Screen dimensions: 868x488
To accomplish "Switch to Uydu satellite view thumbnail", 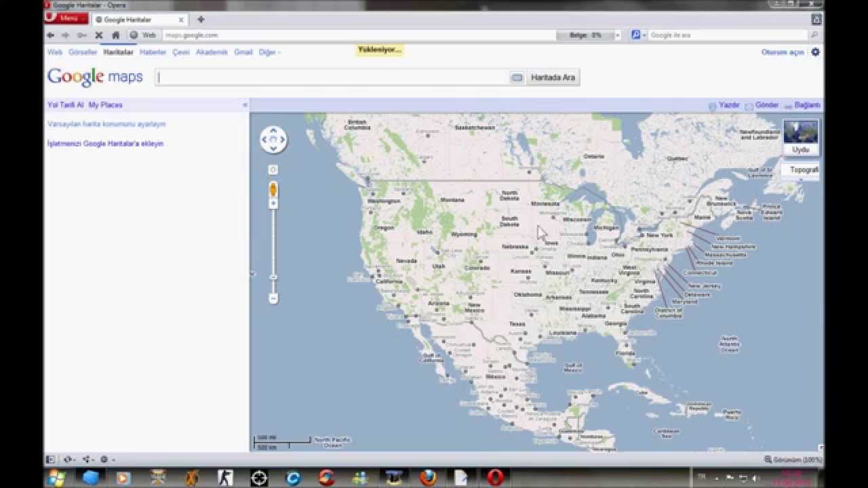I will pos(801,137).
